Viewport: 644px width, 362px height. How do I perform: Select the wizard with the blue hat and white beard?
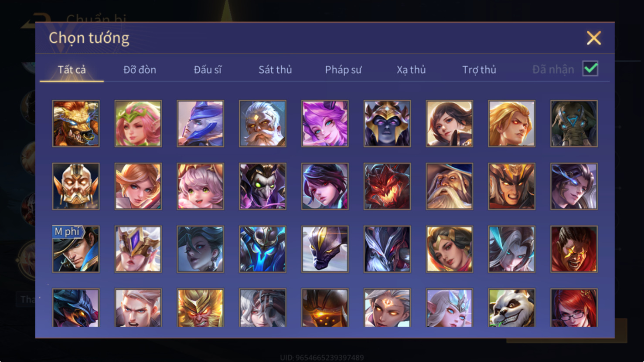tap(450, 186)
